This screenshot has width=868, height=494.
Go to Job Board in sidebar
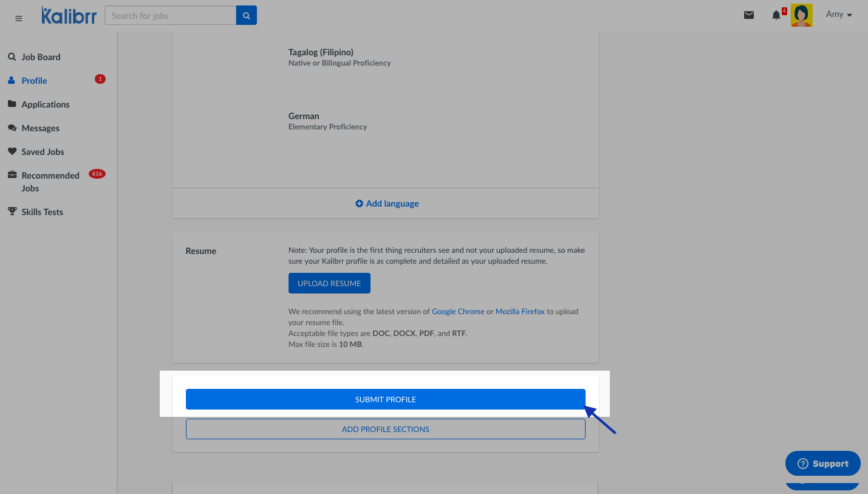coord(41,57)
